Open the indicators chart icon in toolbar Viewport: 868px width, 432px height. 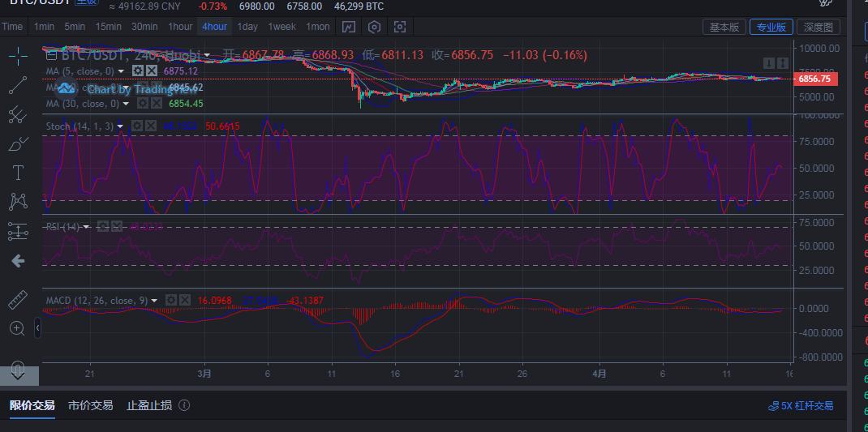point(348,27)
